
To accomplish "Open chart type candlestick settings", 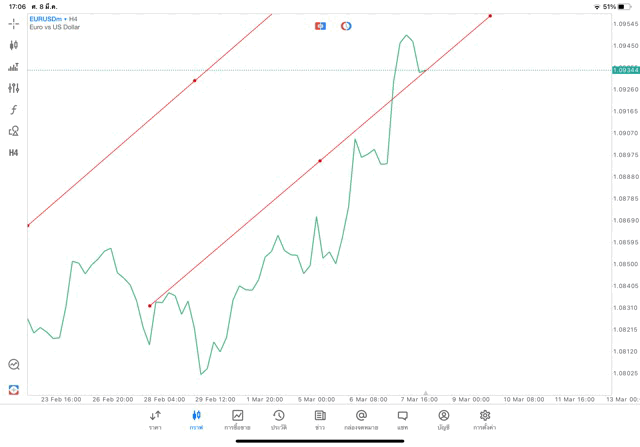I will click(14, 45).
